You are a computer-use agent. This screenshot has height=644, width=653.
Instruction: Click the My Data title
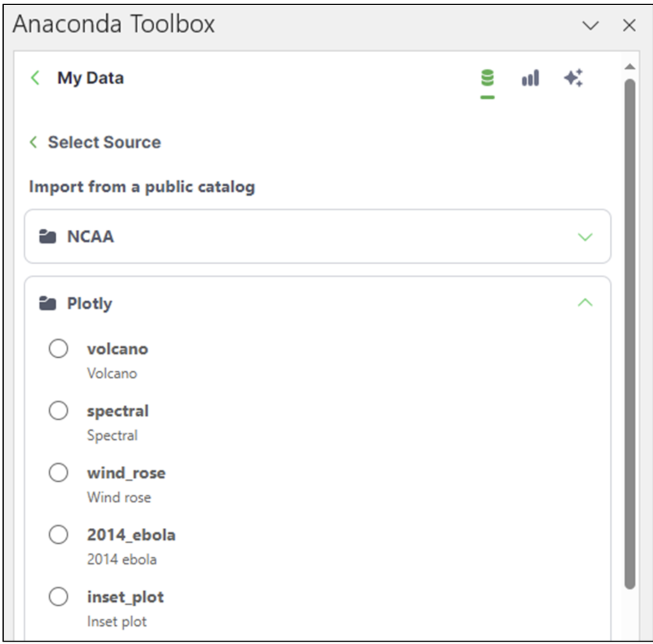click(x=91, y=78)
